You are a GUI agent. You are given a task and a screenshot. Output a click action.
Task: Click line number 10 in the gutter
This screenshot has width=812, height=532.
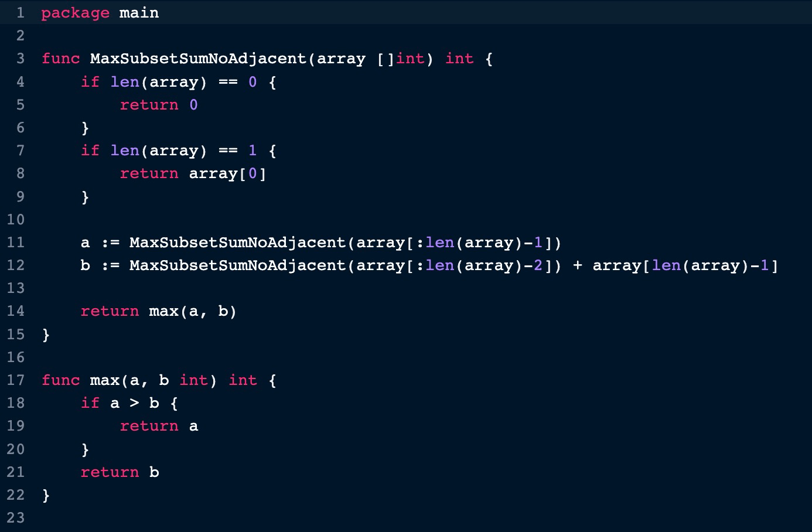click(16, 220)
